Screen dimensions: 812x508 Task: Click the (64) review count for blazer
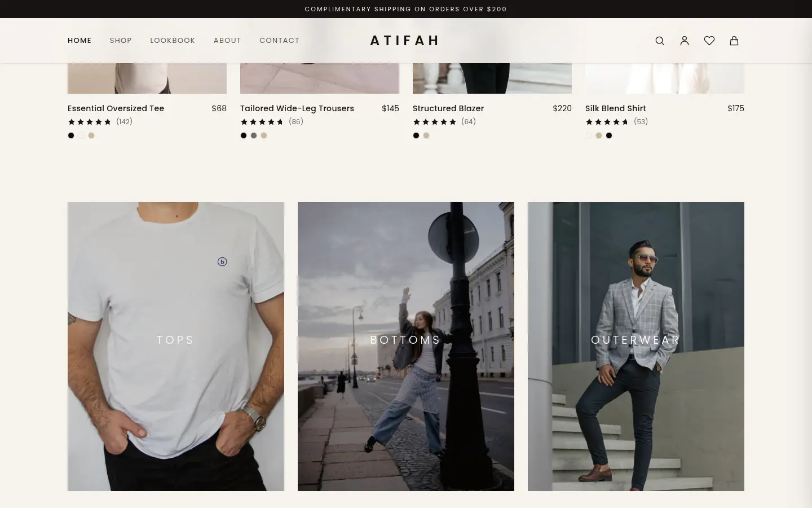pos(469,122)
